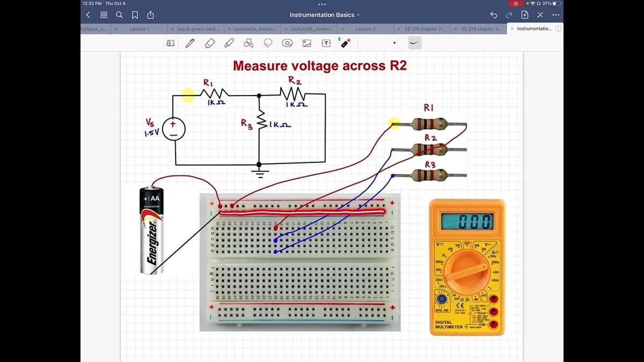Switch to the legv8-green-card tab

click(197, 29)
